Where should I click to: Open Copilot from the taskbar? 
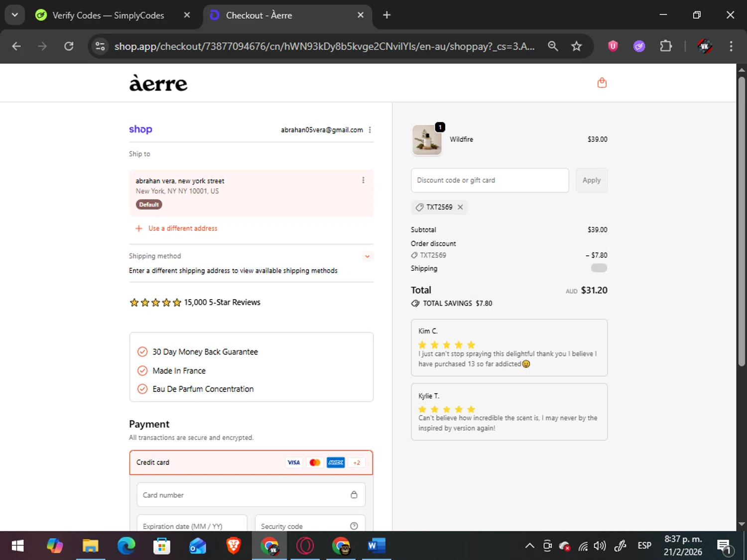point(55,546)
